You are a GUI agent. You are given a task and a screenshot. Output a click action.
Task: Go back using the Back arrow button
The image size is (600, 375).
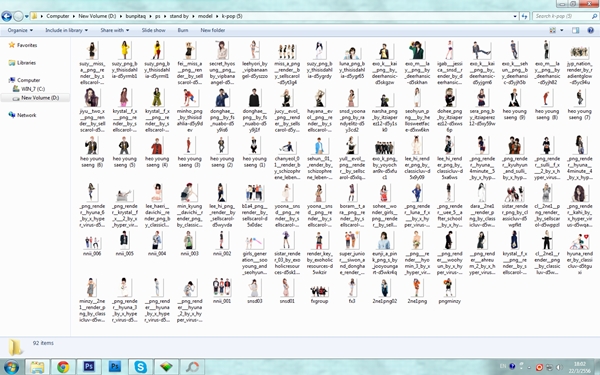(7, 16)
